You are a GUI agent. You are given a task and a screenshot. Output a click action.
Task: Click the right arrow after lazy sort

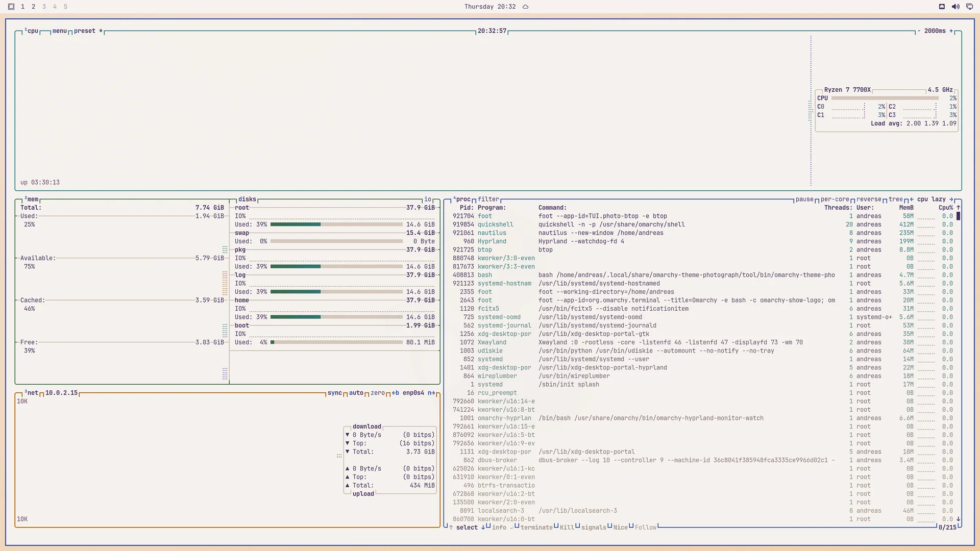pyautogui.click(x=951, y=199)
